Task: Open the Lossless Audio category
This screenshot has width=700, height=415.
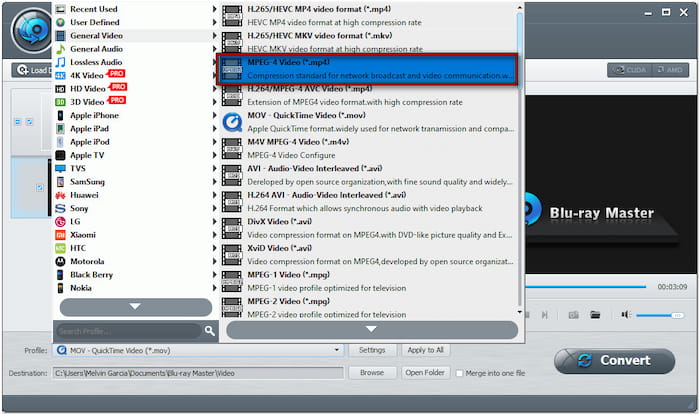Action: 98,62
